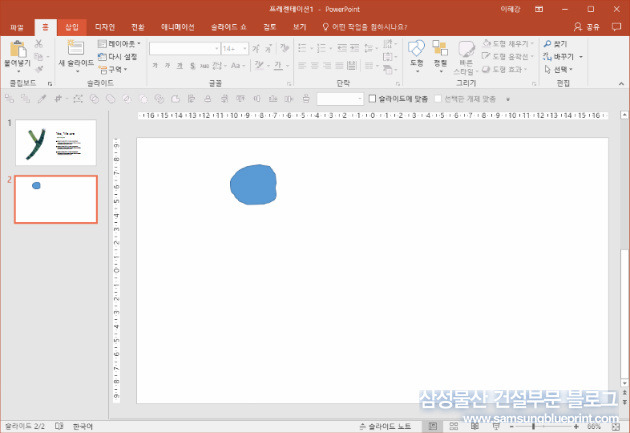Toggle center text alignment
This screenshot has width=630, height=433.
[x=315, y=65]
